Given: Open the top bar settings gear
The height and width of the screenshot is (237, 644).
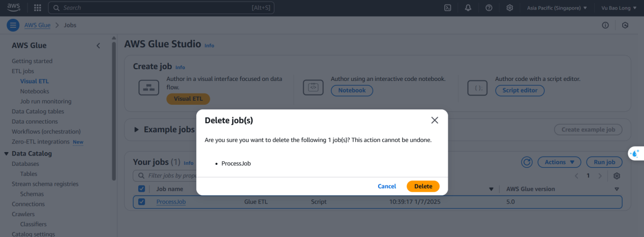Looking at the screenshot, I should [510, 8].
